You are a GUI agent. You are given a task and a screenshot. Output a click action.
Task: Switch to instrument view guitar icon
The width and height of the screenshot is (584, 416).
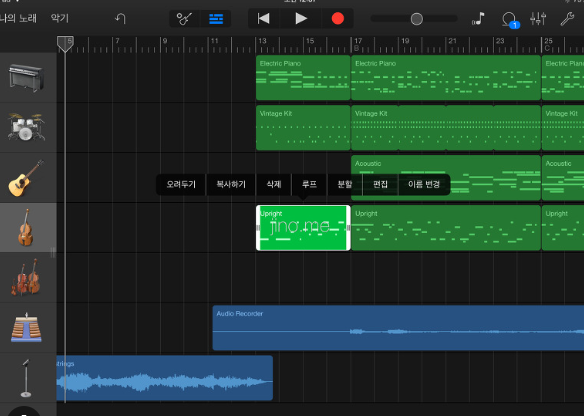click(x=184, y=19)
